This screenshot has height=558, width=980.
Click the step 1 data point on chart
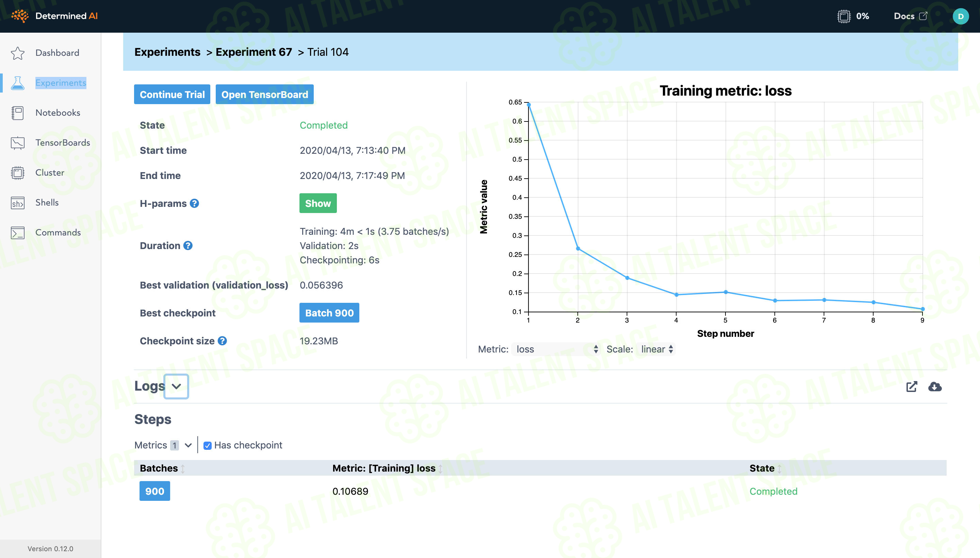(528, 105)
